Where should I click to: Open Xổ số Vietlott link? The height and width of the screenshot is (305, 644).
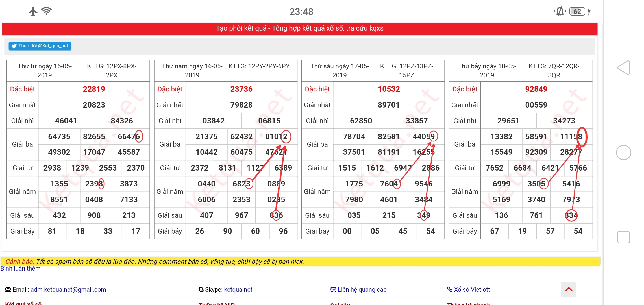click(472, 289)
